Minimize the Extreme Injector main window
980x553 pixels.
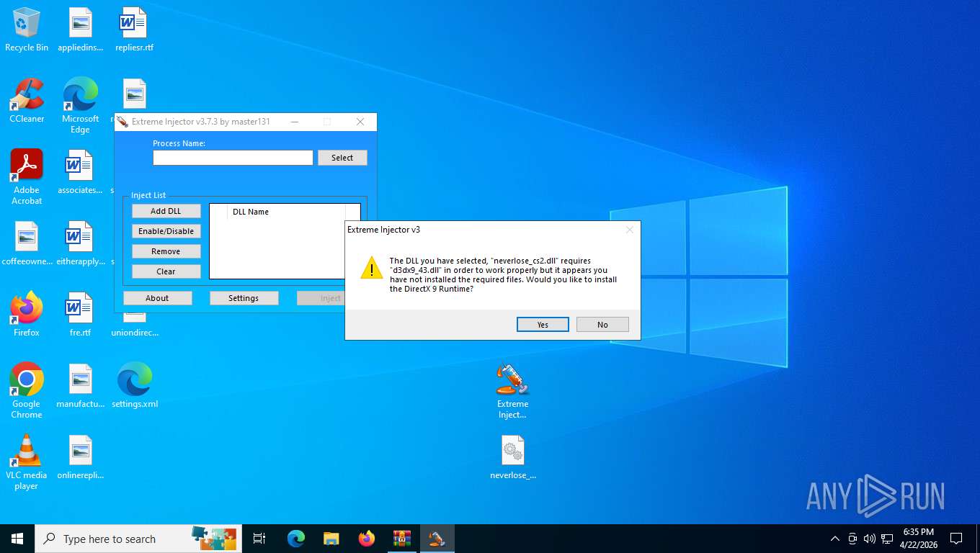(x=294, y=122)
